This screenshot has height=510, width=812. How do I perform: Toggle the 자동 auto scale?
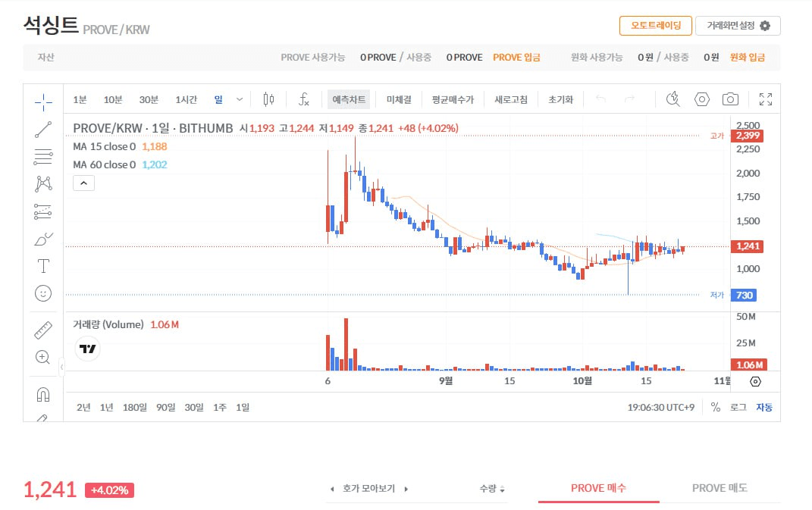pos(763,407)
